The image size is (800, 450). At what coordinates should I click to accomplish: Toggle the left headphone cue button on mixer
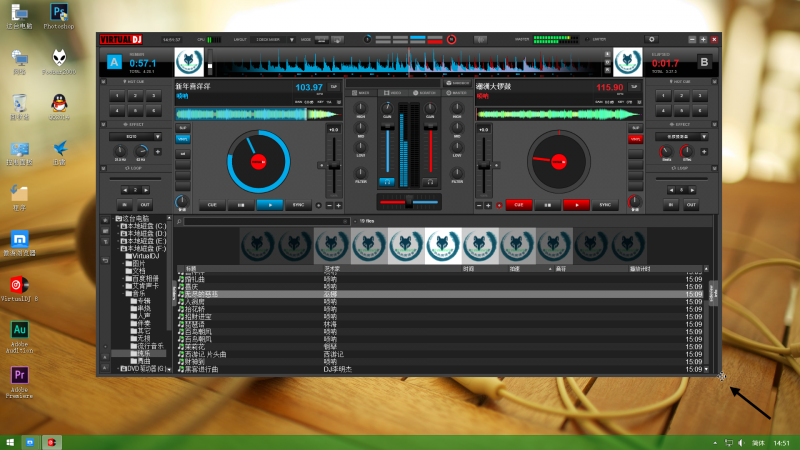pyautogui.click(x=388, y=182)
